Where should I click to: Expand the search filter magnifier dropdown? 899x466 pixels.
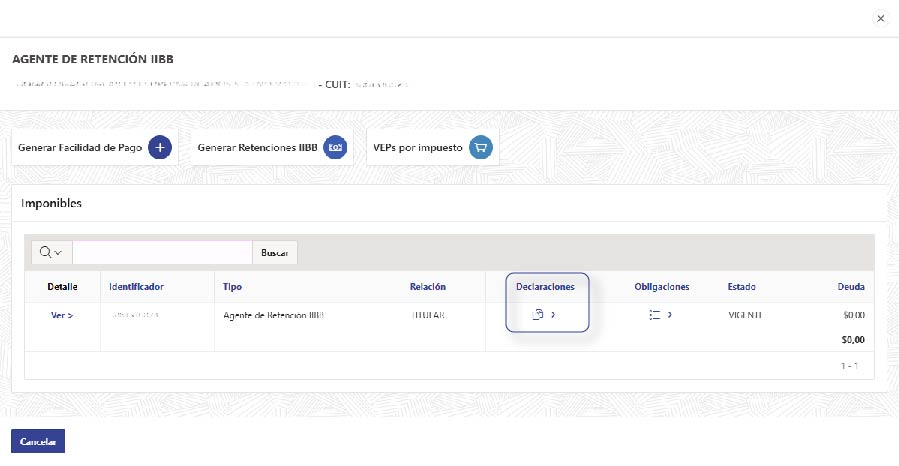click(x=51, y=253)
